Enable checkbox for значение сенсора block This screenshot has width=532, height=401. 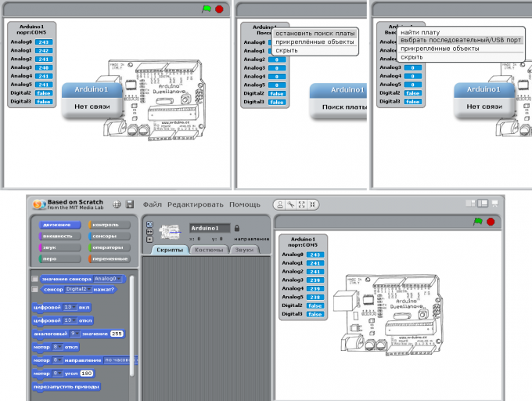pos(34,279)
